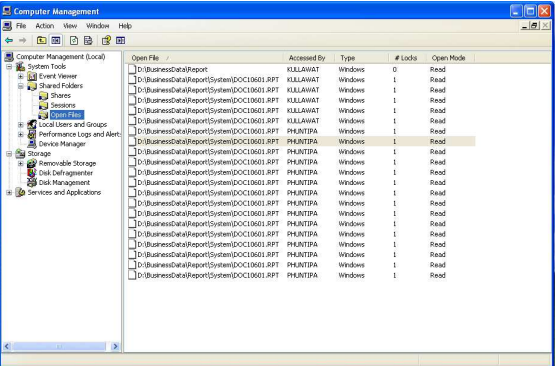The image size is (556, 366).
Task: Expand the Event Viewer node
Action: [21, 76]
